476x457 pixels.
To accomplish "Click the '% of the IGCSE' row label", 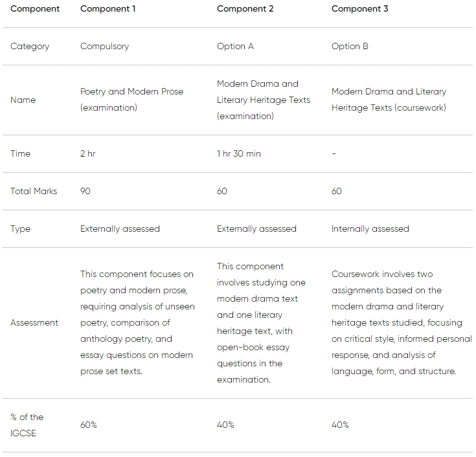I will coord(27,425).
